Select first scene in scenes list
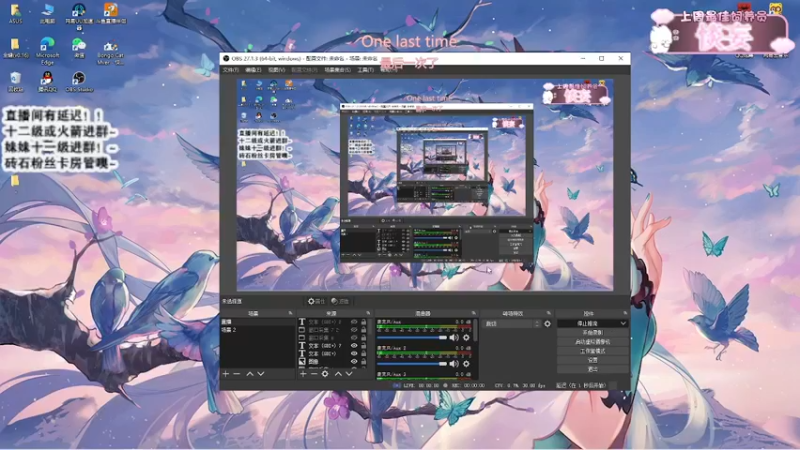This screenshot has width=800, height=450. [257, 322]
